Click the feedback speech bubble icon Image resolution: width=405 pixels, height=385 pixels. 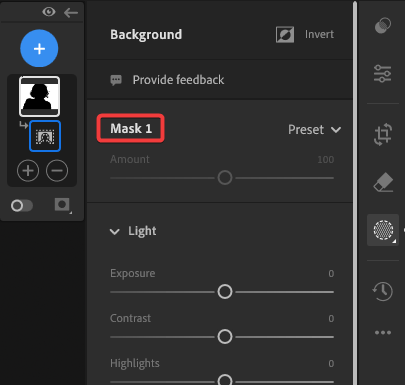pos(116,80)
